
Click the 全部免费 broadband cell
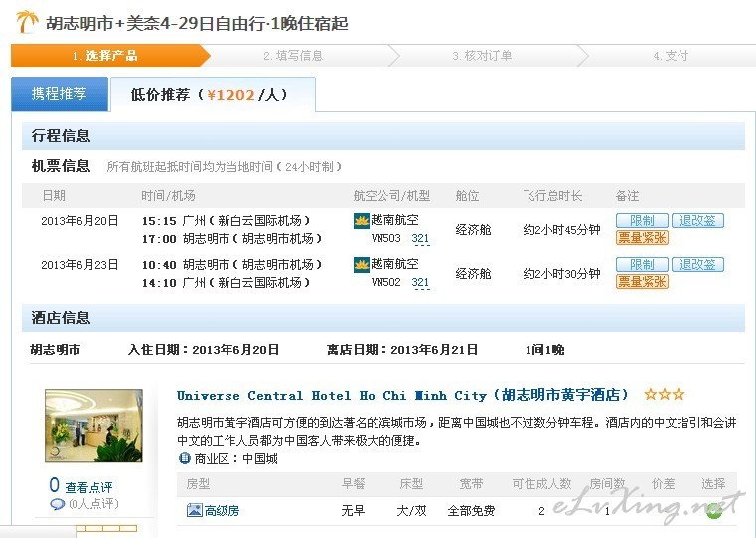click(x=471, y=511)
